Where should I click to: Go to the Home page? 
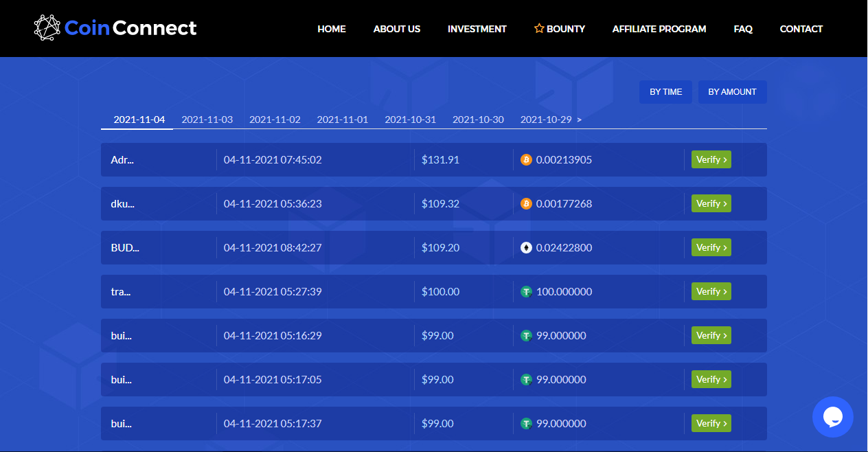pyautogui.click(x=332, y=29)
